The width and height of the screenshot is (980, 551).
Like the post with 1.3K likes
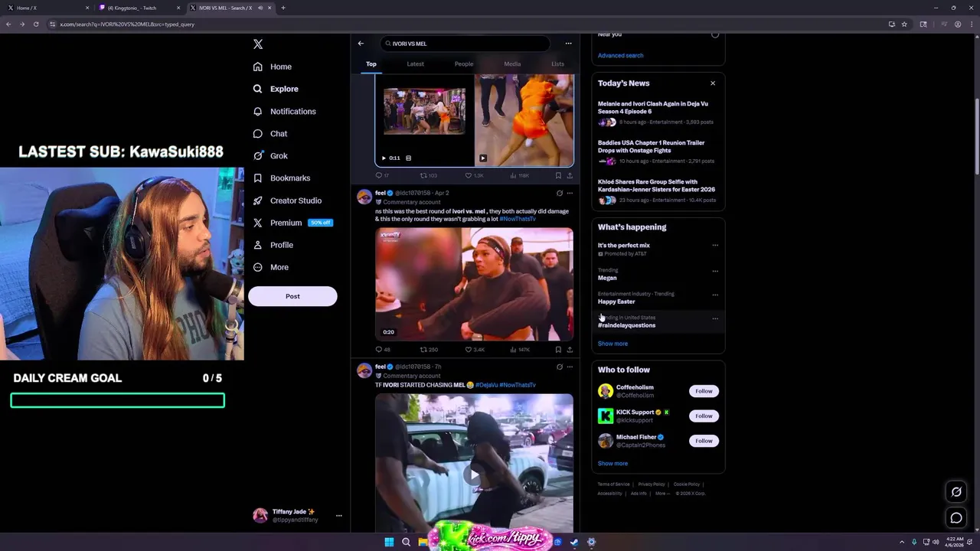475,175
